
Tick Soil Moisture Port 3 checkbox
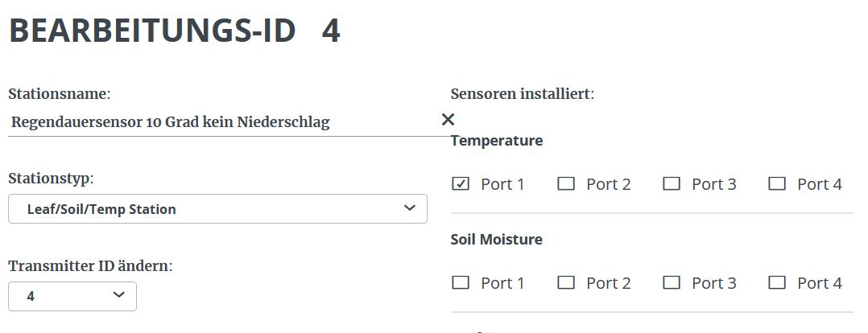coord(672,283)
